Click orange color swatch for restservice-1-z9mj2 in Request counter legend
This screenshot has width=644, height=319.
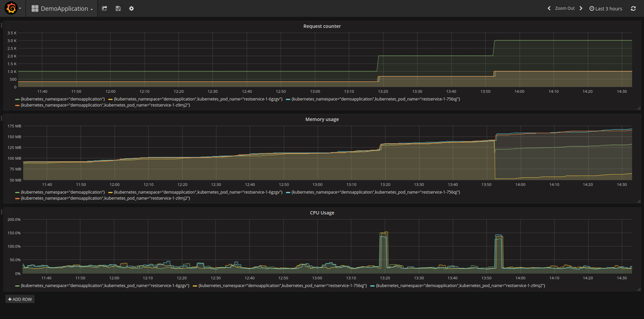point(17,106)
